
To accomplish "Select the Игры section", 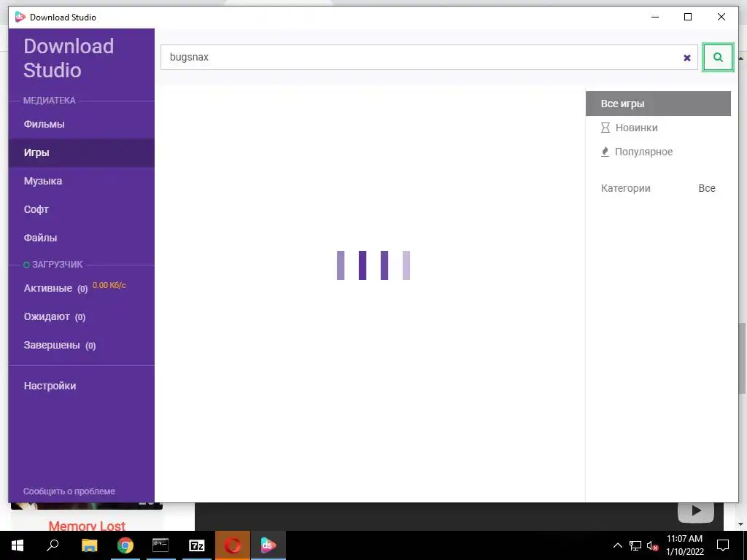I will coord(82,152).
